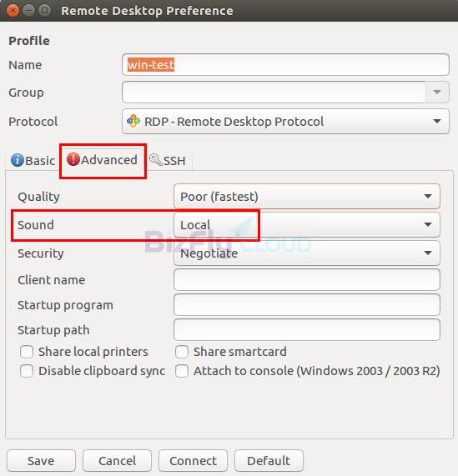This screenshot has width=458, height=476.
Task: Switch to the Basic tab
Action: click(x=33, y=160)
